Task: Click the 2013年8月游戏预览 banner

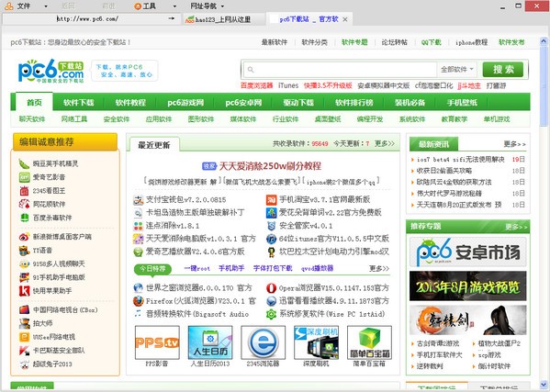Action: (468, 286)
